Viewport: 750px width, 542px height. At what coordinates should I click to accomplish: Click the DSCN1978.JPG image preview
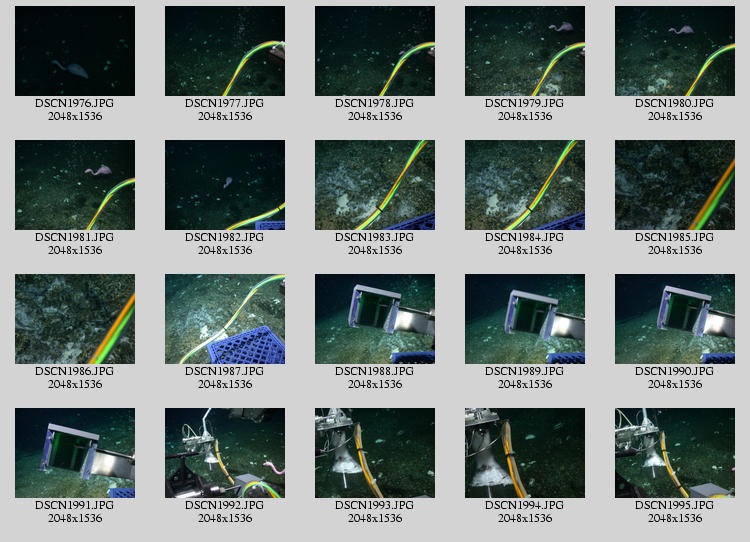pyautogui.click(x=375, y=51)
